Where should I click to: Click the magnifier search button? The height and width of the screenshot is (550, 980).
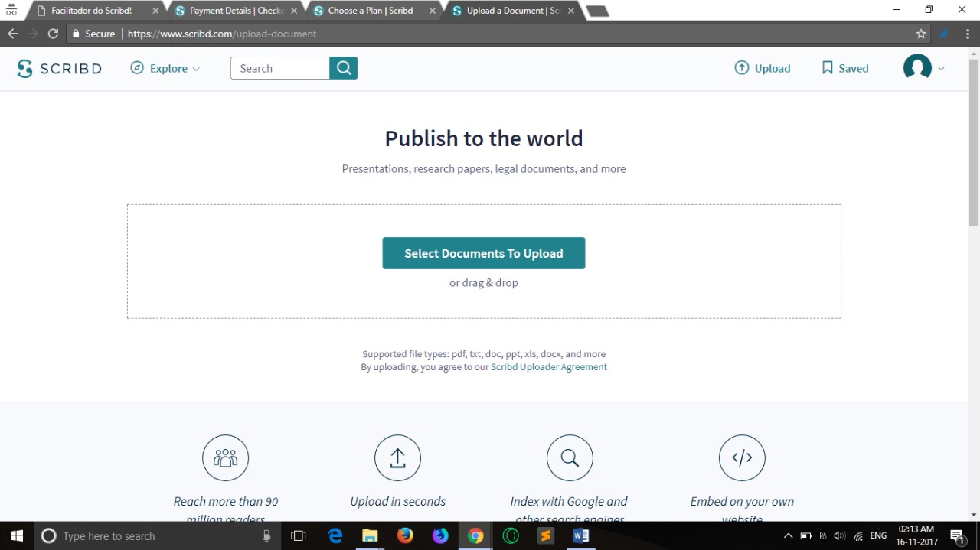pos(344,68)
